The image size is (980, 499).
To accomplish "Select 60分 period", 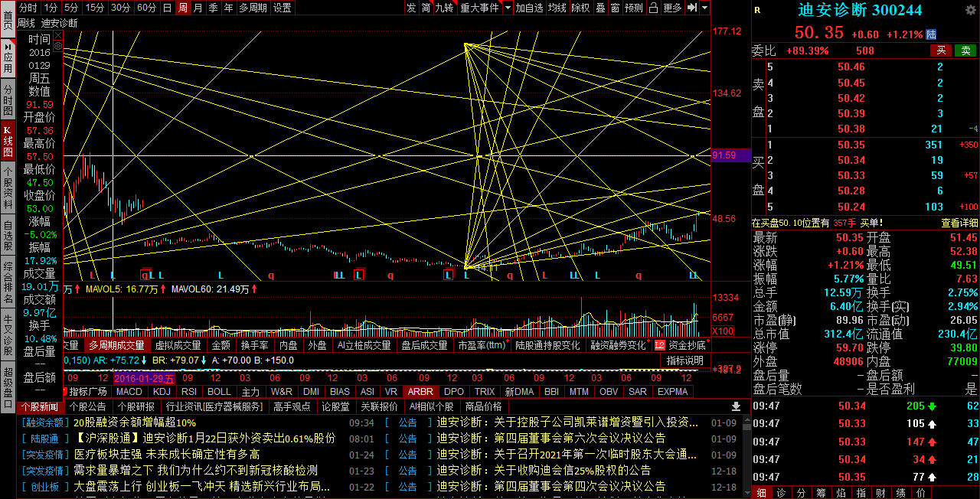I will [x=146, y=8].
